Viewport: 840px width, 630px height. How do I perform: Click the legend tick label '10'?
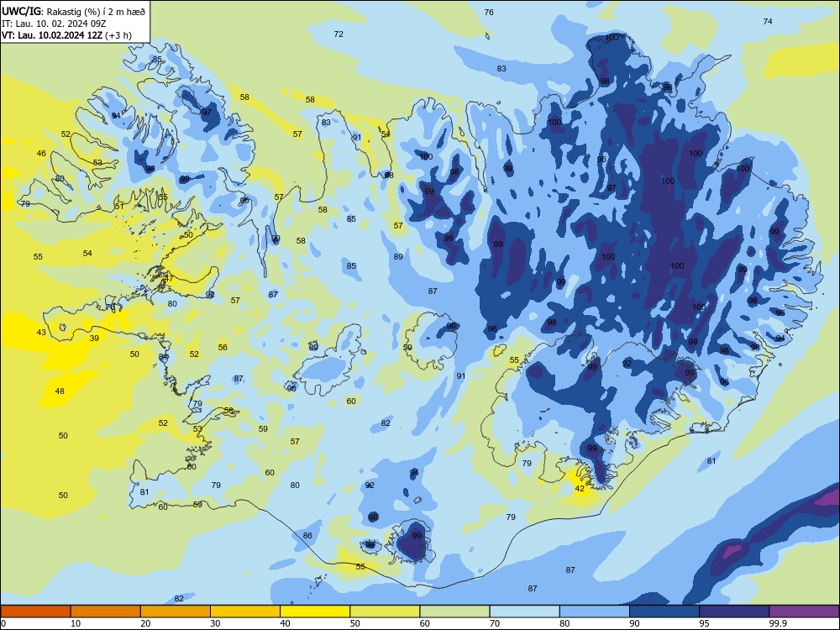76,623
